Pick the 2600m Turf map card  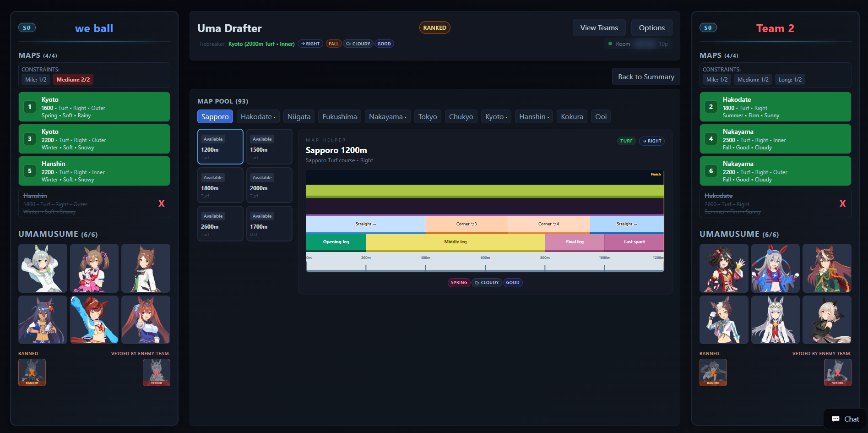[x=220, y=223]
